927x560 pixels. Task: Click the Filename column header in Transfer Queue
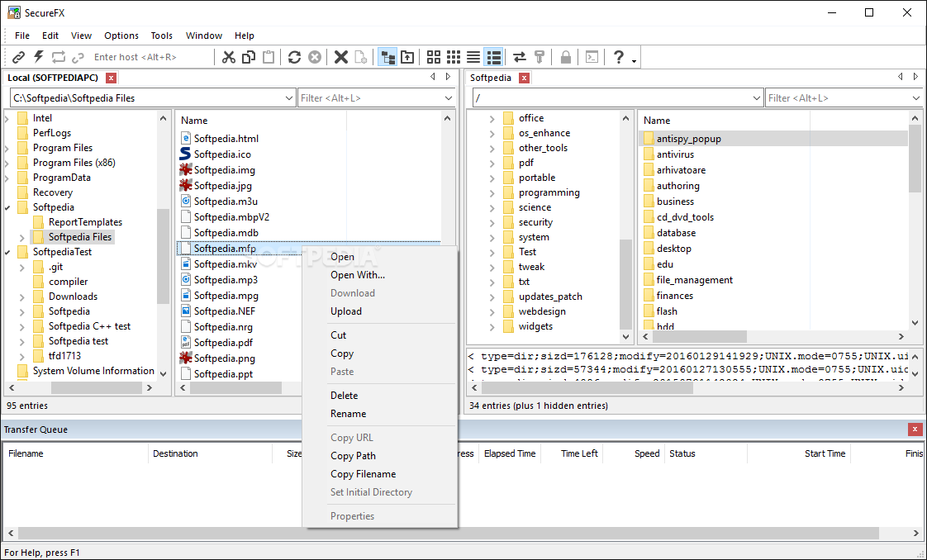(x=75, y=453)
